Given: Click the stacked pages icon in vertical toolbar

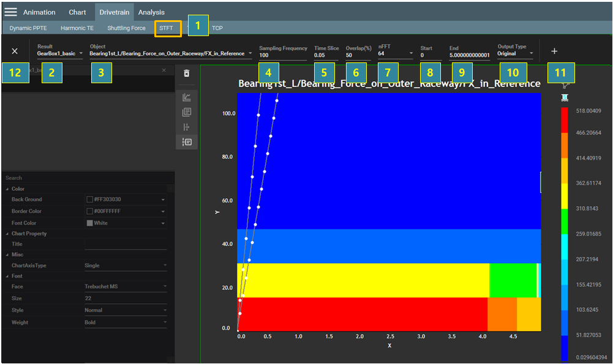Looking at the screenshot, I should click(x=187, y=112).
